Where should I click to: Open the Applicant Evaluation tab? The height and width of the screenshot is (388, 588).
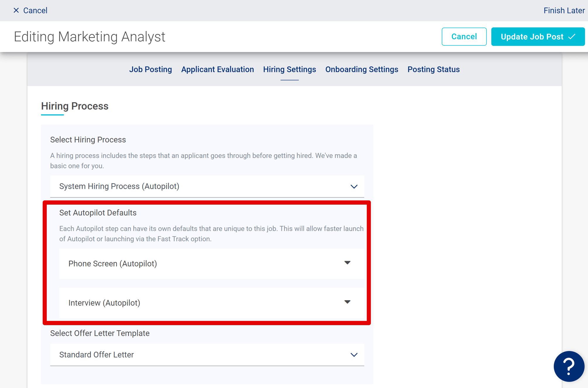coord(217,69)
